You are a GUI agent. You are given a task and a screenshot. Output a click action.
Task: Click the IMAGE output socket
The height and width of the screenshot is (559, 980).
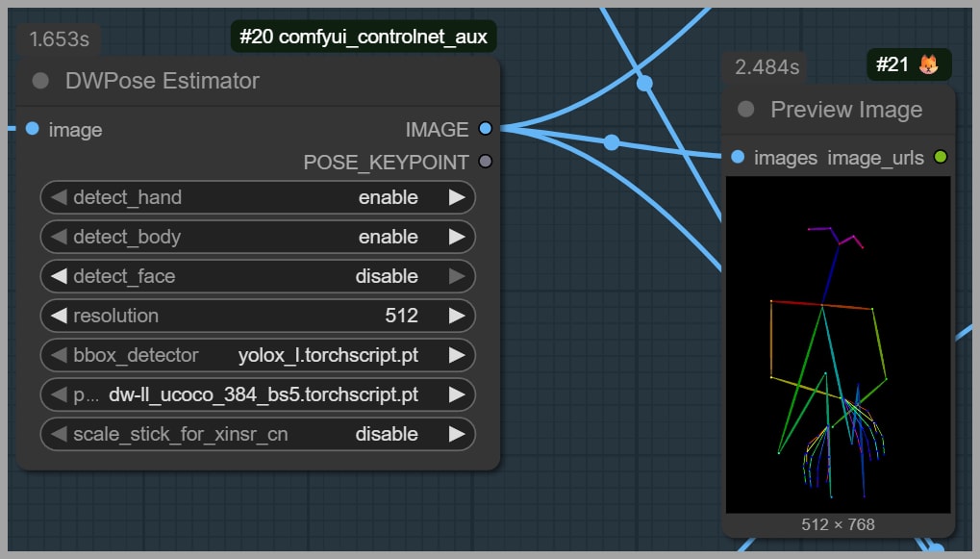click(x=485, y=129)
